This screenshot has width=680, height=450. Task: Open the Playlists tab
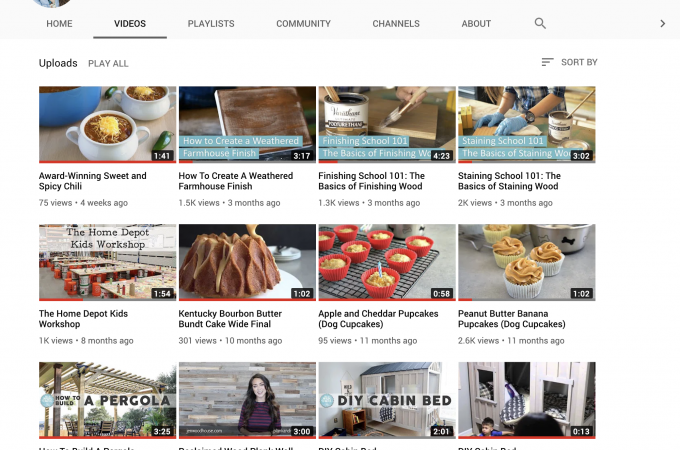click(210, 23)
